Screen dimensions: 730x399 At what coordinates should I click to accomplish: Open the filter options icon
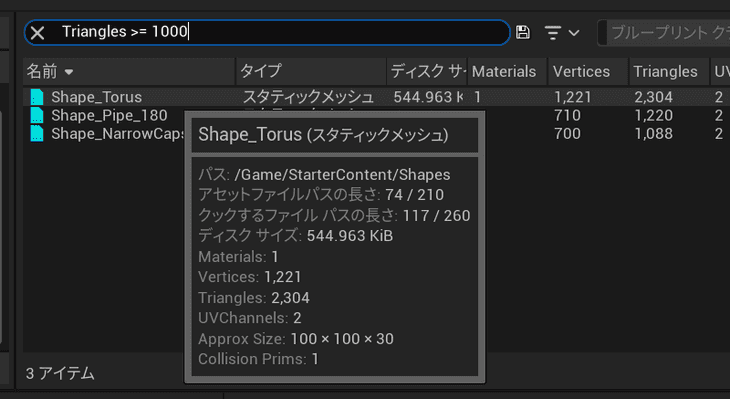553,33
